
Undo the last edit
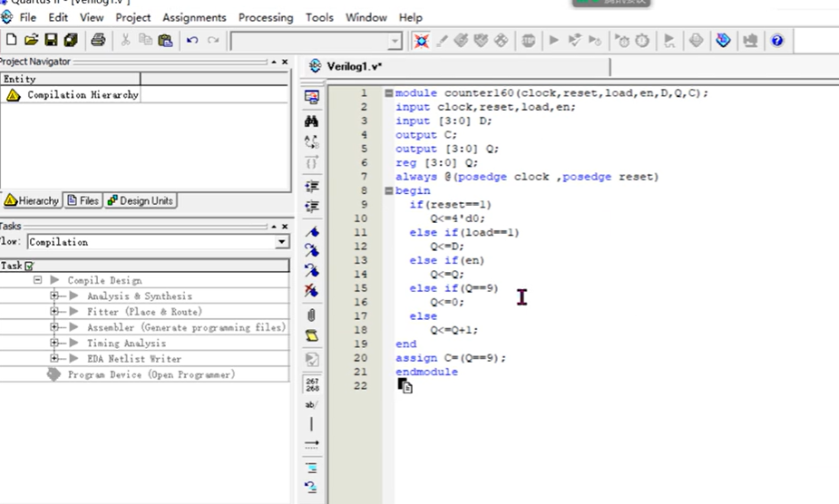pyautogui.click(x=192, y=40)
